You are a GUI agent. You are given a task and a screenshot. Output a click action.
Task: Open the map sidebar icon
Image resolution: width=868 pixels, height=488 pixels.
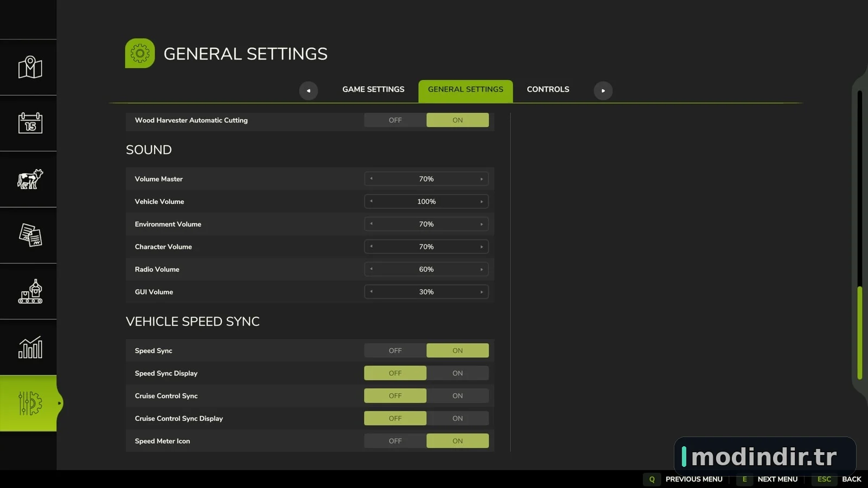click(30, 67)
